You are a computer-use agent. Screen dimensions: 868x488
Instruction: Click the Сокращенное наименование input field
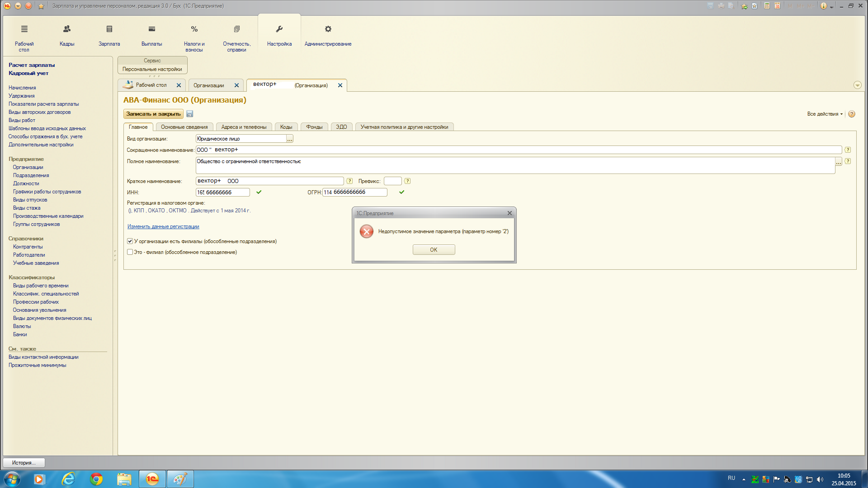[519, 150]
